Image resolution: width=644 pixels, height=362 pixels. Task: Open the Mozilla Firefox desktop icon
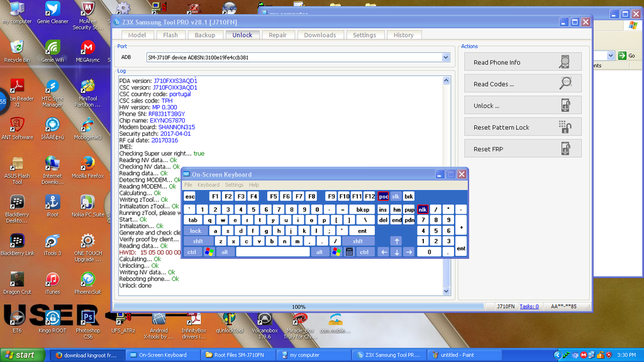click(87, 165)
